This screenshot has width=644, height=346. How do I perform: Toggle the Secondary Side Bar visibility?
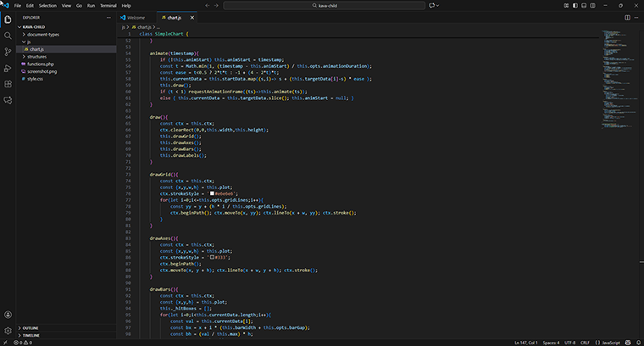[592, 6]
